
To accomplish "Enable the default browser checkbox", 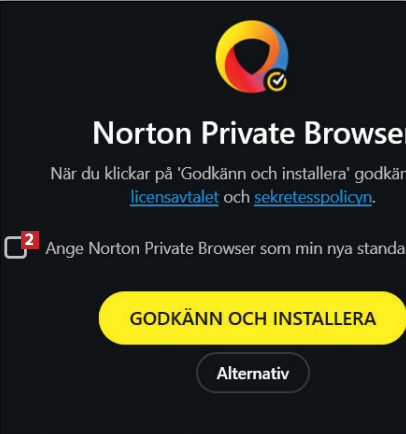I will [x=15, y=248].
